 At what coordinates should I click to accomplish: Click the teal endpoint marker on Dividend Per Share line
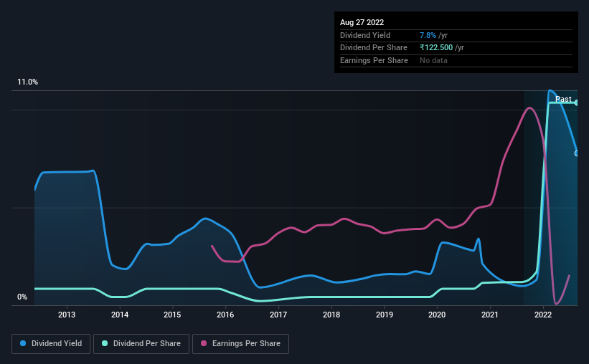point(576,102)
